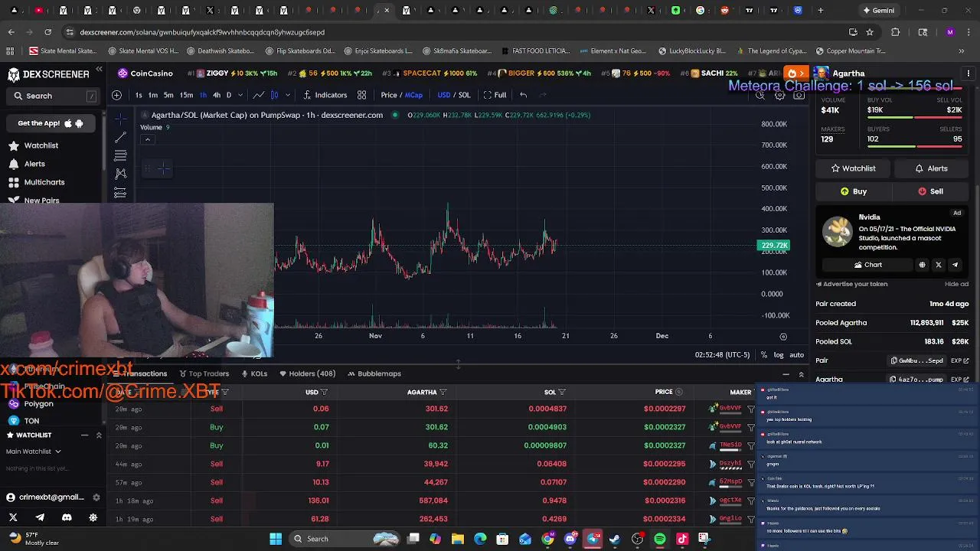
Task: Switch chart denomination to USD
Action: point(444,95)
